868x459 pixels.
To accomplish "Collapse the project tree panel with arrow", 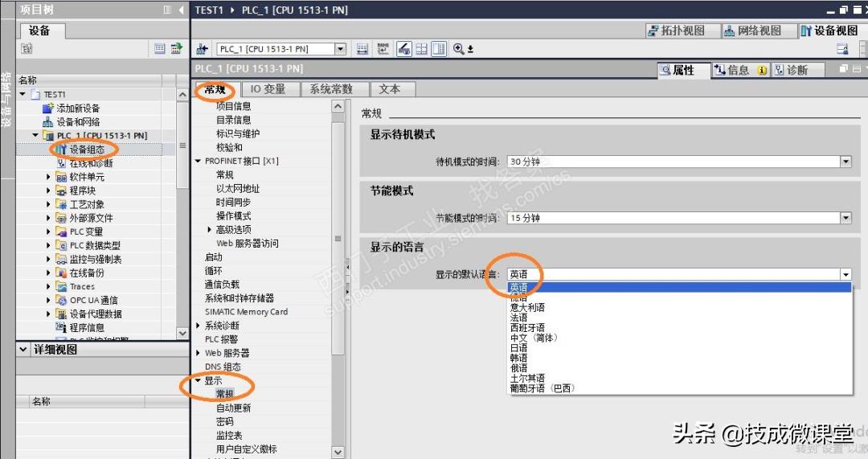I will [x=182, y=10].
